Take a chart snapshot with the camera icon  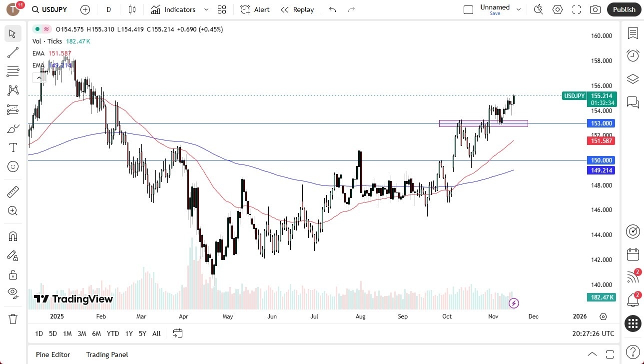[x=595, y=9]
